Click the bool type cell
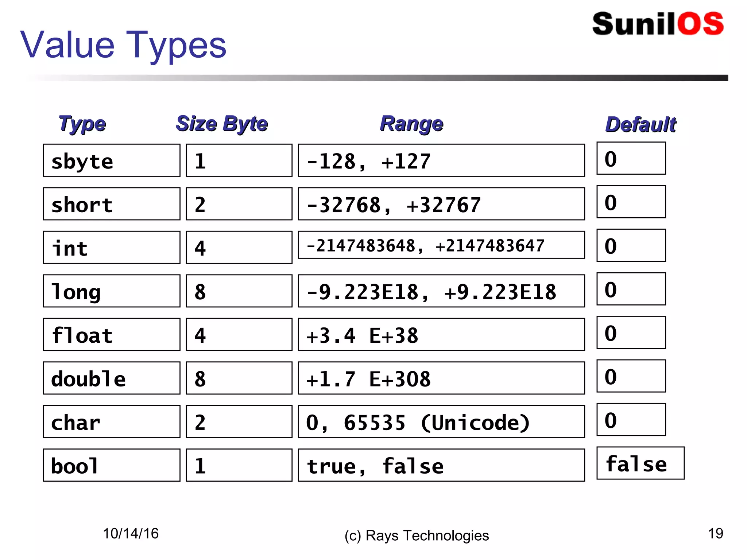 [x=111, y=465]
